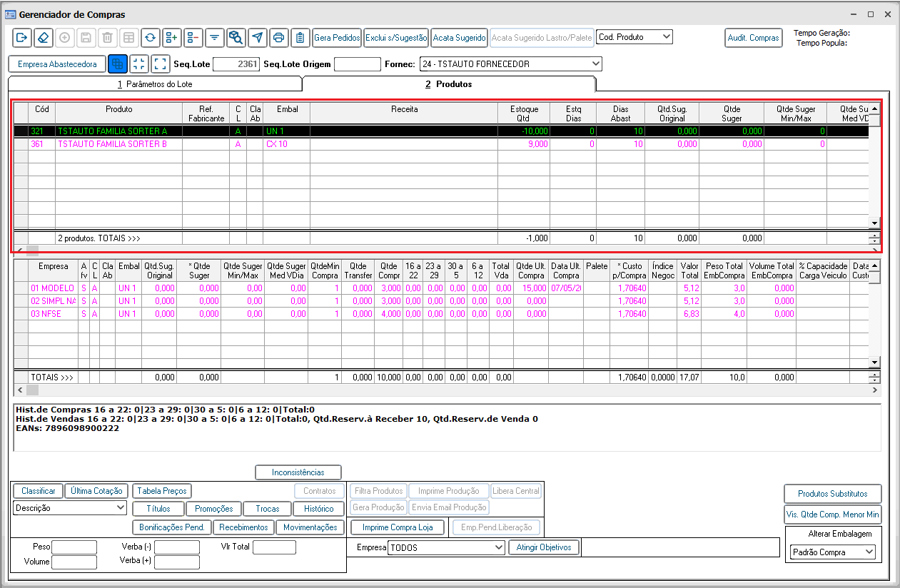Click the paper plane send icon
Viewport: 900px width, 588px height.
(257, 38)
